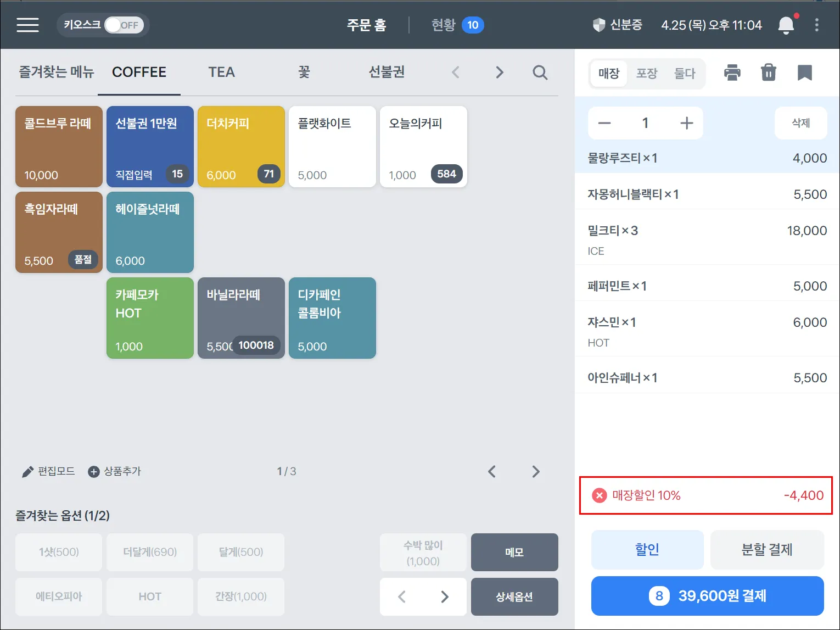The width and height of the screenshot is (840, 630).
Task: Show next menu categories
Action: [x=500, y=72]
